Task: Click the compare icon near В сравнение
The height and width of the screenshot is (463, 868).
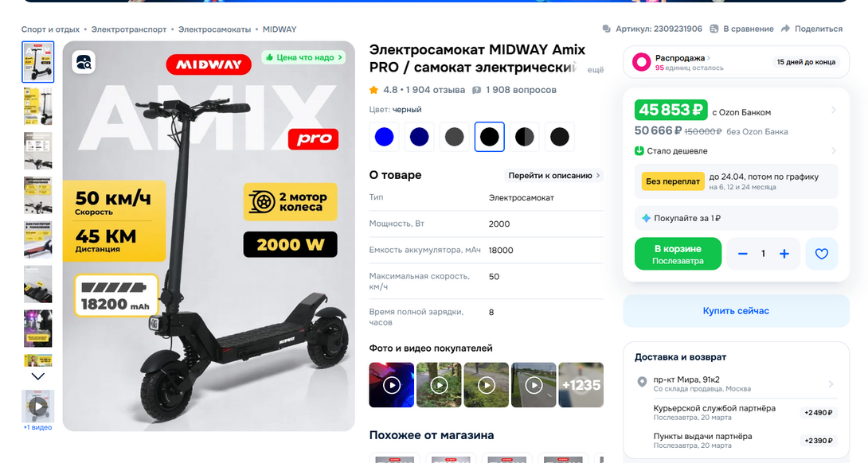Action: tap(714, 29)
